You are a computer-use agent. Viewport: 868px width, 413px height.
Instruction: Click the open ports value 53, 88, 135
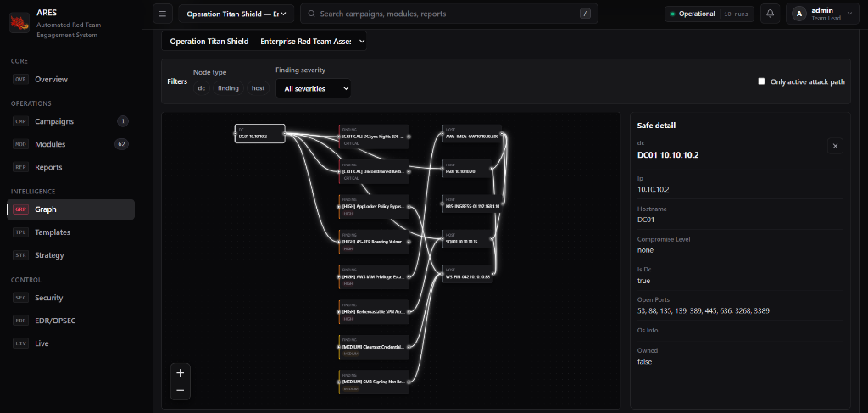coord(703,310)
